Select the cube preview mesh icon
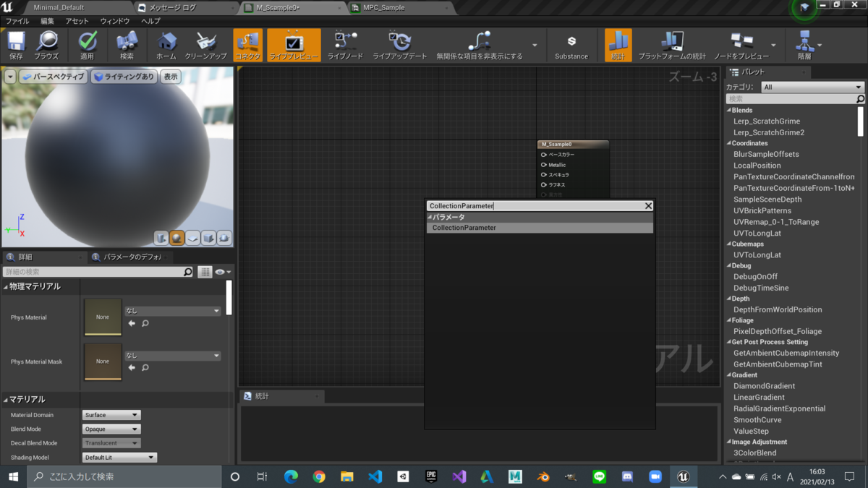The image size is (868, 488). (x=208, y=238)
